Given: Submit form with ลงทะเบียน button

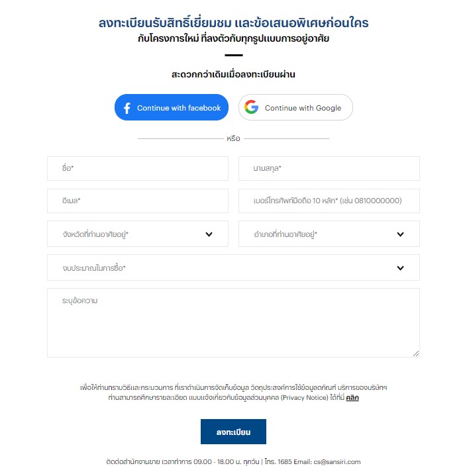Looking at the screenshot, I should click(x=233, y=432).
